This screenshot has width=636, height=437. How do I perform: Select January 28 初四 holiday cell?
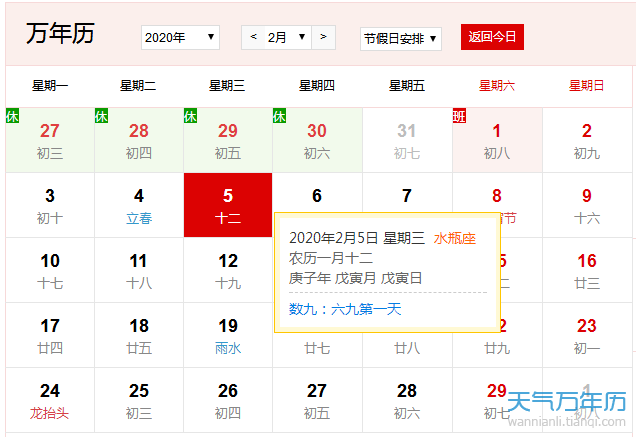pyautogui.click(x=139, y=140)
